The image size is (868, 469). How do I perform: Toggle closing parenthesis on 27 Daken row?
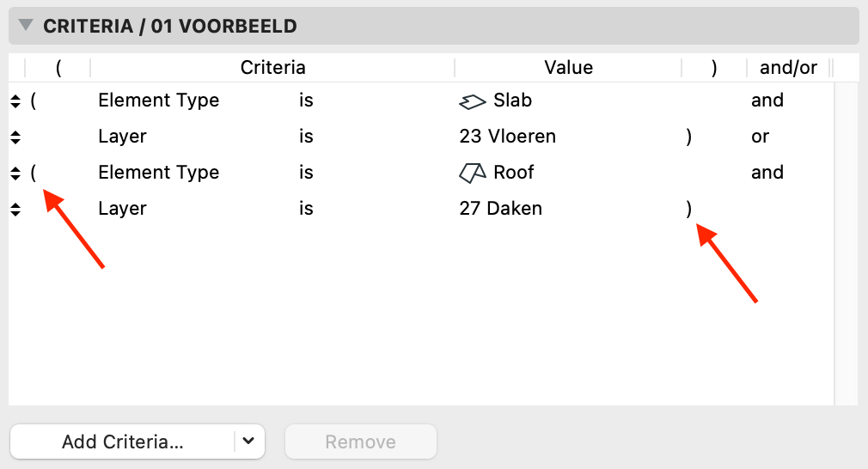click(688, 209)
